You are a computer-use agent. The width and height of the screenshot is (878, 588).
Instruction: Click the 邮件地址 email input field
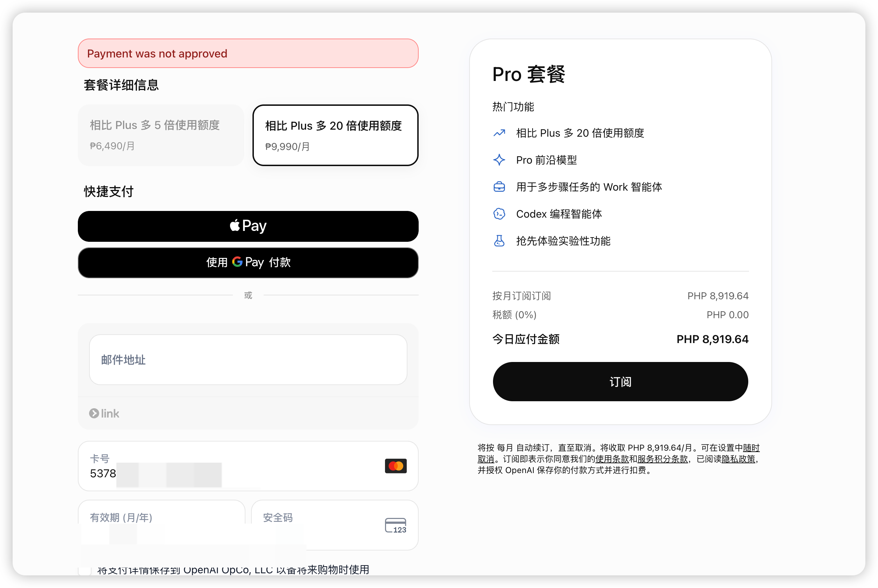click(248, 359)
